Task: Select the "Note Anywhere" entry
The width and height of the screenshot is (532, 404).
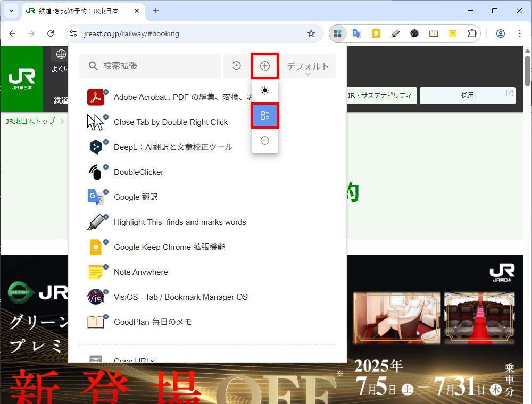Action: [x=141, y=272]
